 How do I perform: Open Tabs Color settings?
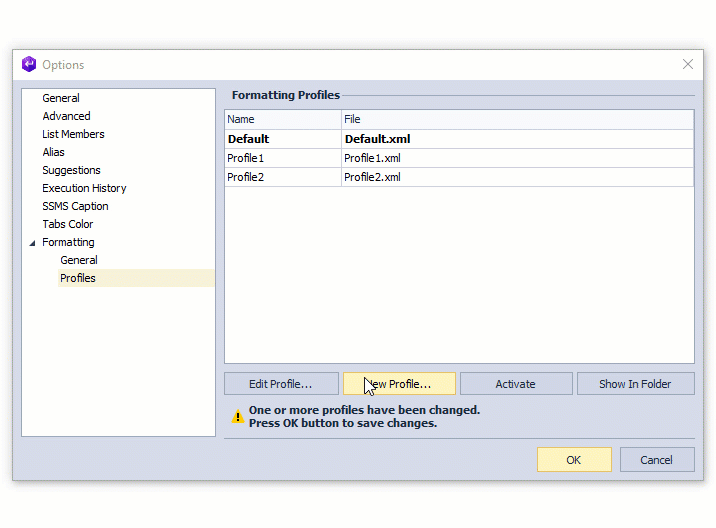click(x=67, y=224)
